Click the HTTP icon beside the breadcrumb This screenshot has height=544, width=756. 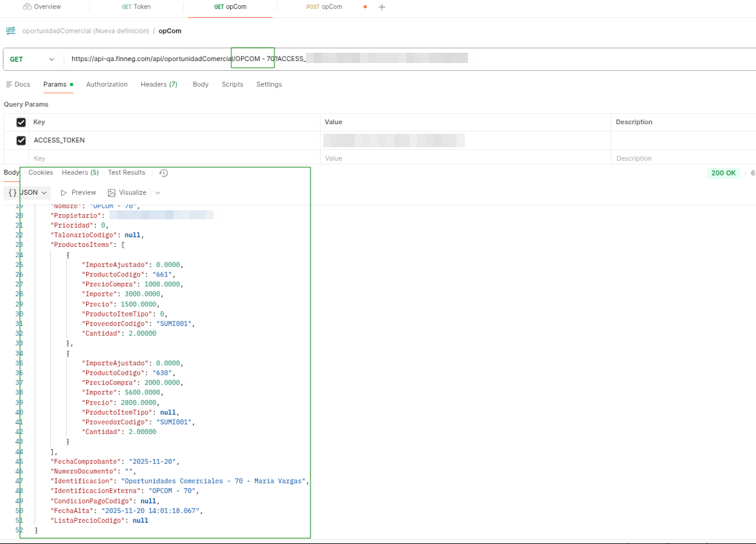coord(10,31)
